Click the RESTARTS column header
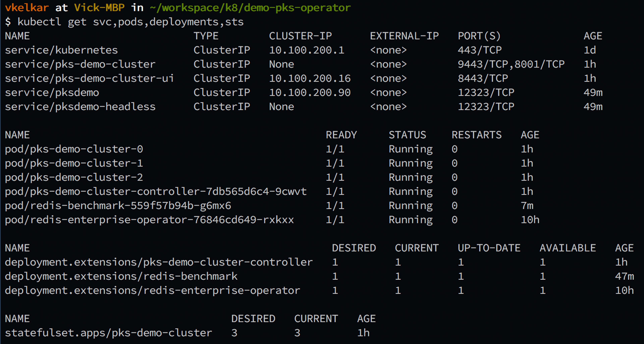The height and width of the screenshot is (344, 644). click(x=476, y=135)
